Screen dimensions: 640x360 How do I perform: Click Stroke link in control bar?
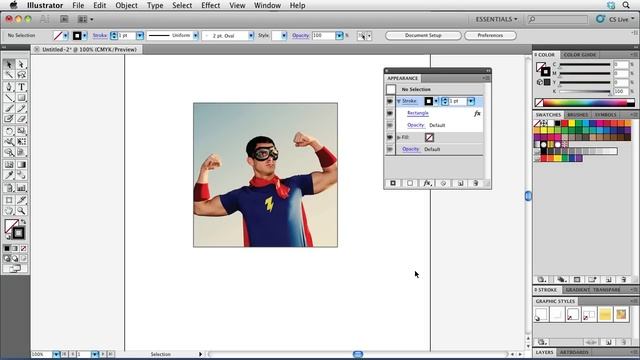(x=100, y=36)
